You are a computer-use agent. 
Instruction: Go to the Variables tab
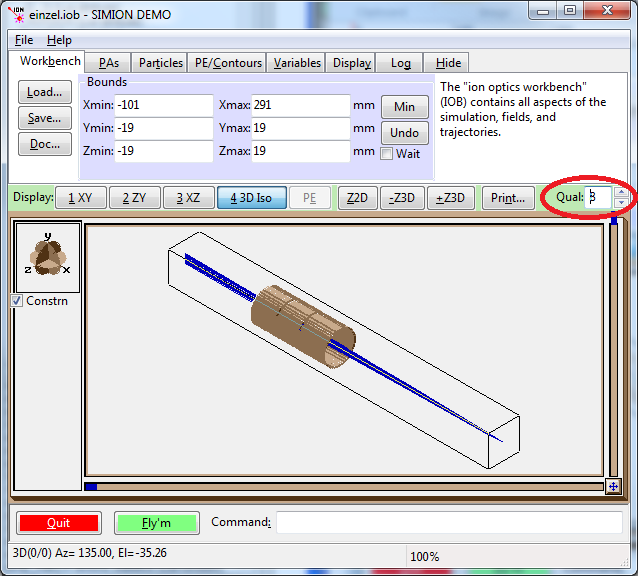pos(297,63)
